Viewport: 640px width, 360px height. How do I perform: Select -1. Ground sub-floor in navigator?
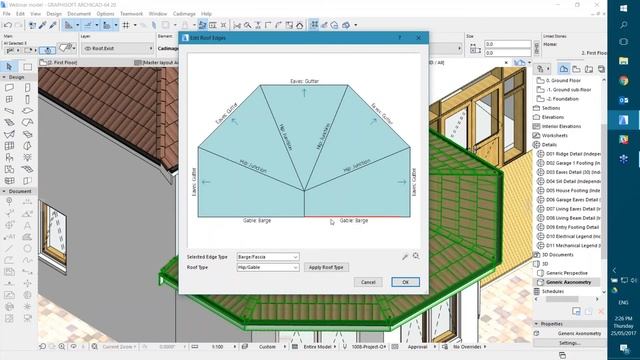(568, 89)
